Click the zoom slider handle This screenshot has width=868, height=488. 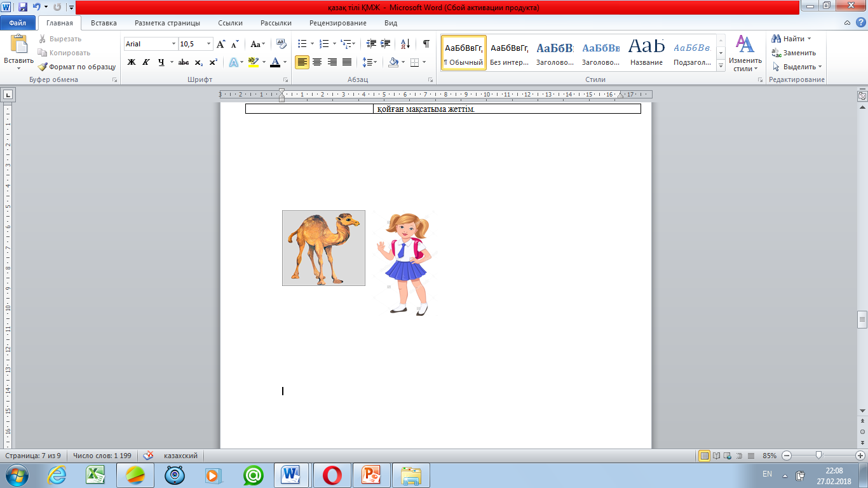click(x=819, y=456)
